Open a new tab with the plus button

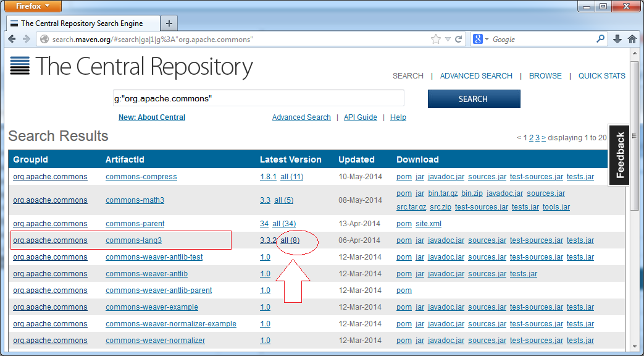pos(169,23)
